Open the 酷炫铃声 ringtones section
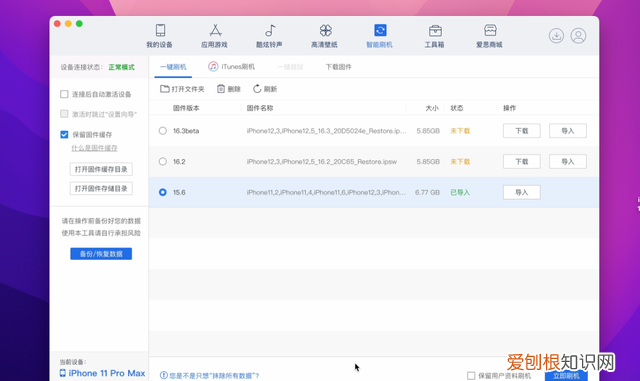 point(269,36)
